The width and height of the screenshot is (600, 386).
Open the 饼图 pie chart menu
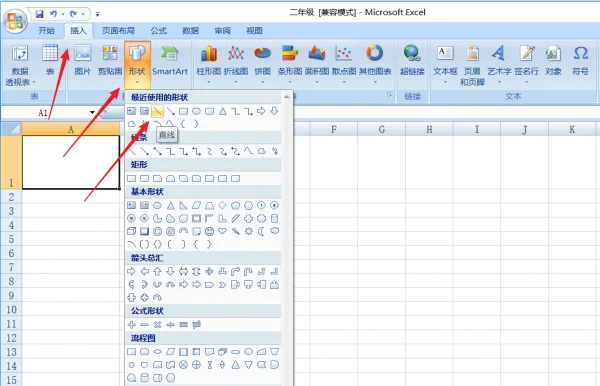tap(262, 65)
